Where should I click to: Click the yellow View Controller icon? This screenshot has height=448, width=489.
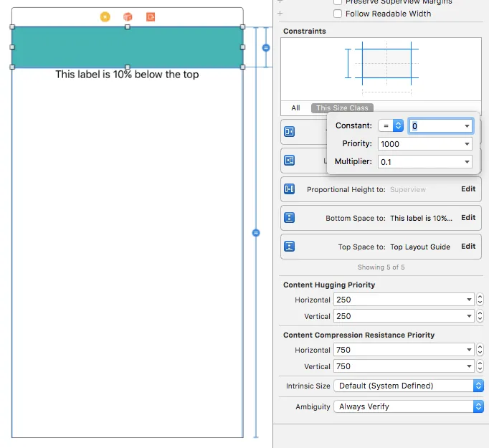click(105, 16)
